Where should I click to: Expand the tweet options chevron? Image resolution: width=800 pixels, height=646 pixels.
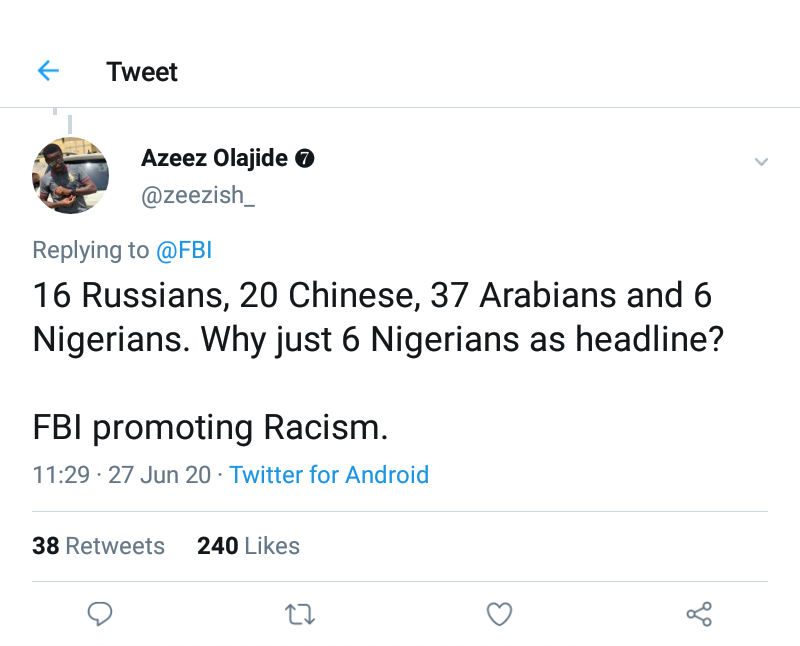pyautogui.click(x=761, y=162)
